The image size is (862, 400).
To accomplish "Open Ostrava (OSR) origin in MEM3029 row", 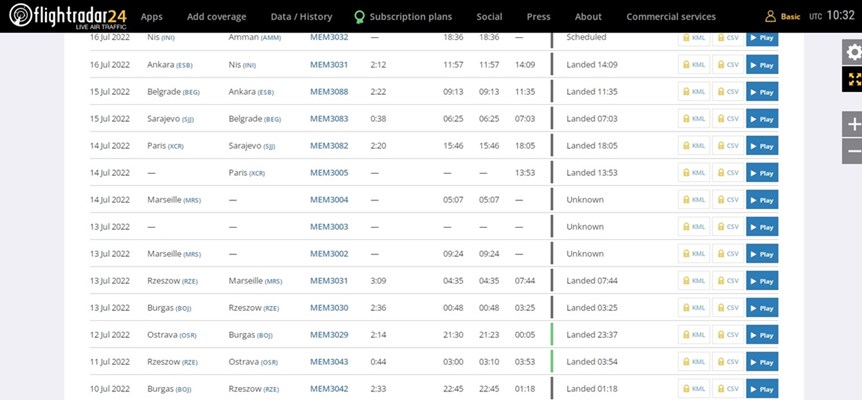I will [x=172, y=335].
